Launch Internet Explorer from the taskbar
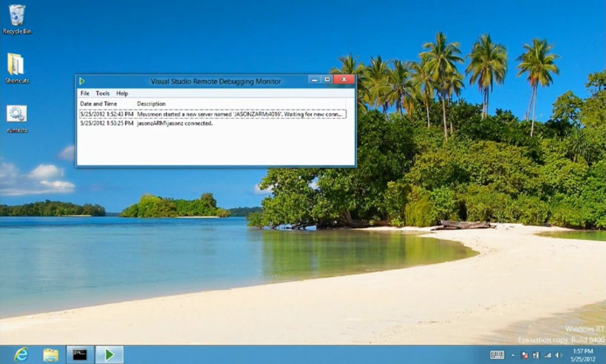The width and height of the screenshot is (606, 364). [21, 354]
